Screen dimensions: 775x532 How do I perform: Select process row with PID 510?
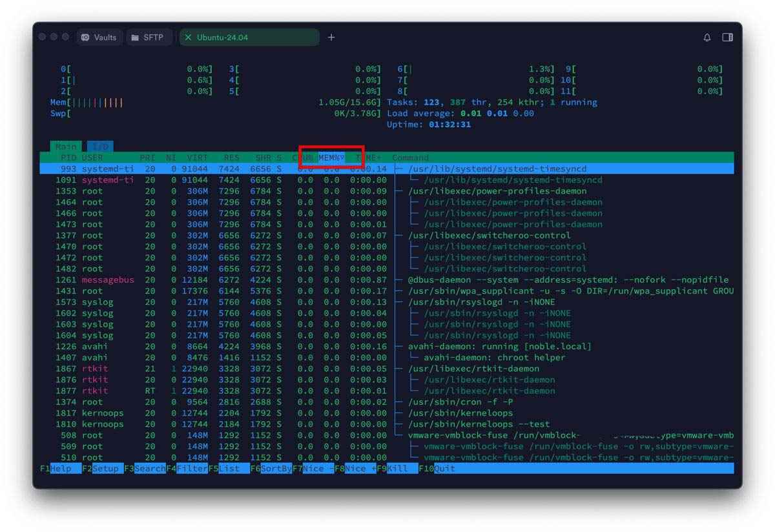[387, 458]
